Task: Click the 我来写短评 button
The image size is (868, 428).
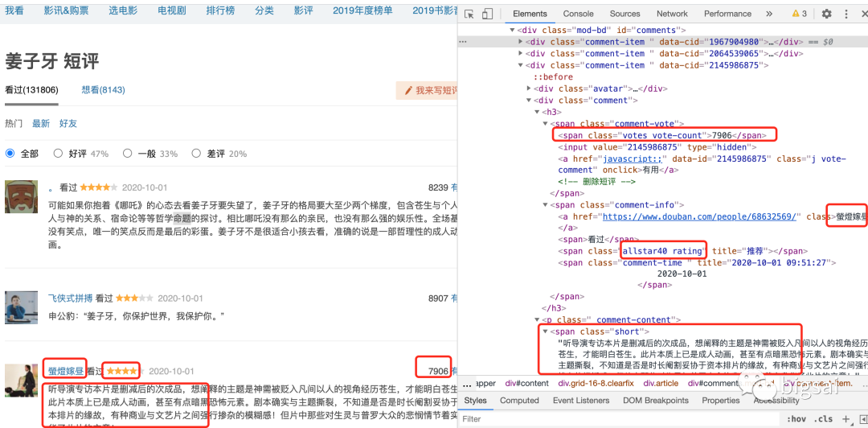Action: coord(426,90)
